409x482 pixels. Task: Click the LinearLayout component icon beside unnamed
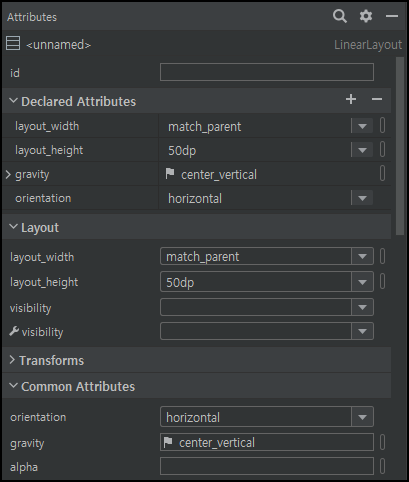coord(13,44)
